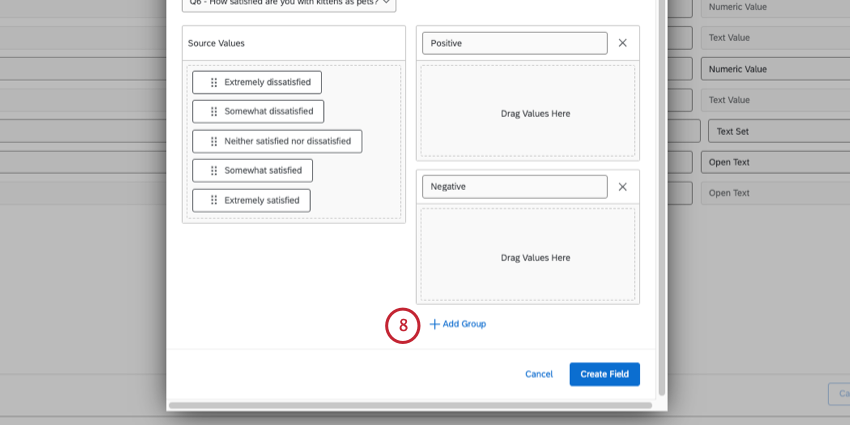Edit the Positive group name field
The width and height of the screenshot is (850, 425).
point(514,43)
